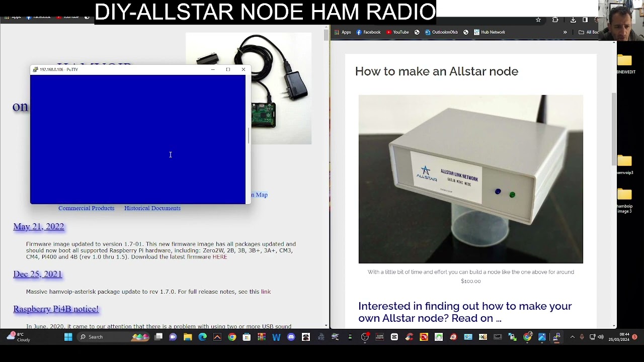Image resolution: width=644 pixels, height=362 pixels.
Task: Click inside the blue PuTTY terminal area
Action: tap(138, 139)
